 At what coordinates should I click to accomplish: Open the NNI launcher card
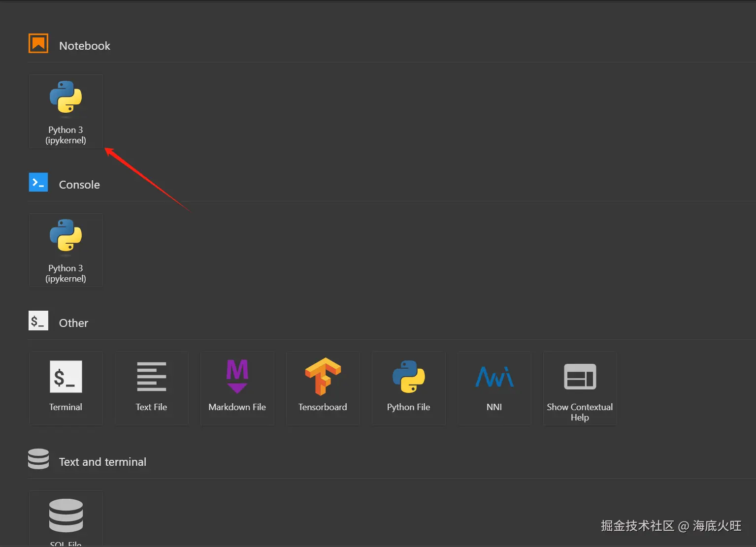[494, 388]
